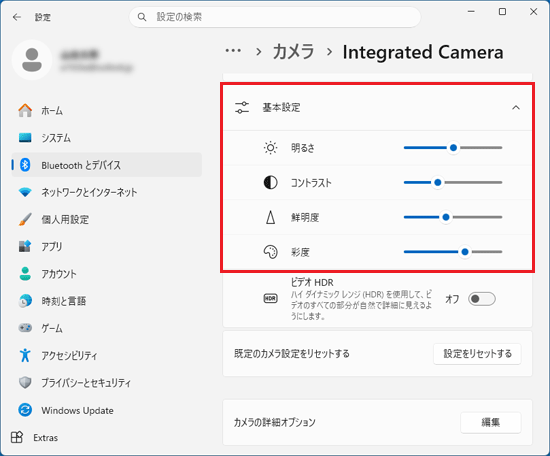Select Bluetooth とデバイス in sidebar
The width and height of the screenshot is (550, 456).
(x=107, y=165)
